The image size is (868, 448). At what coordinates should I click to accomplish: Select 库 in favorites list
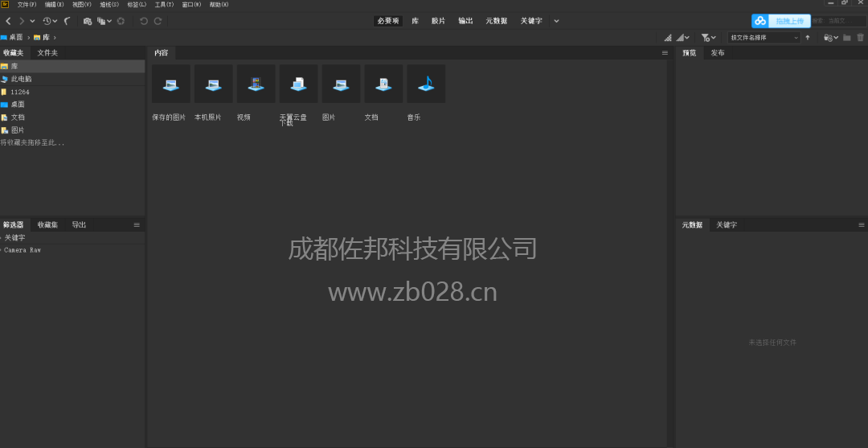(x=72, y=66)
